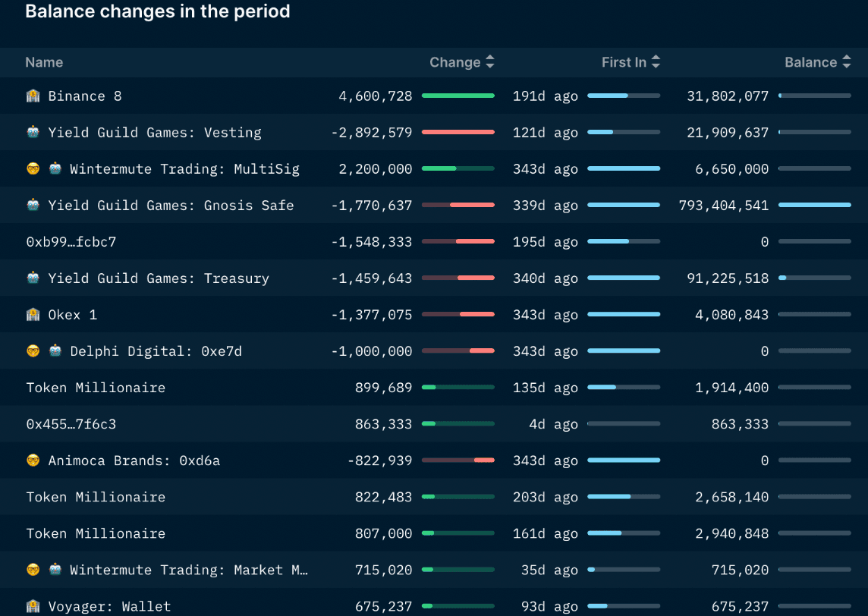Click robot icon beside Yield Guild Games: Gnosis Safe

(33, 206)
